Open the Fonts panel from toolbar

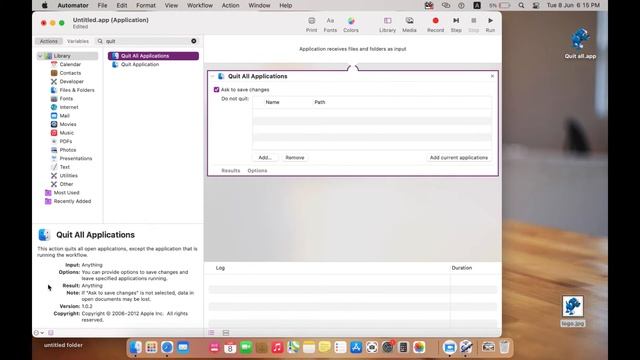click(x=330, y=24)
